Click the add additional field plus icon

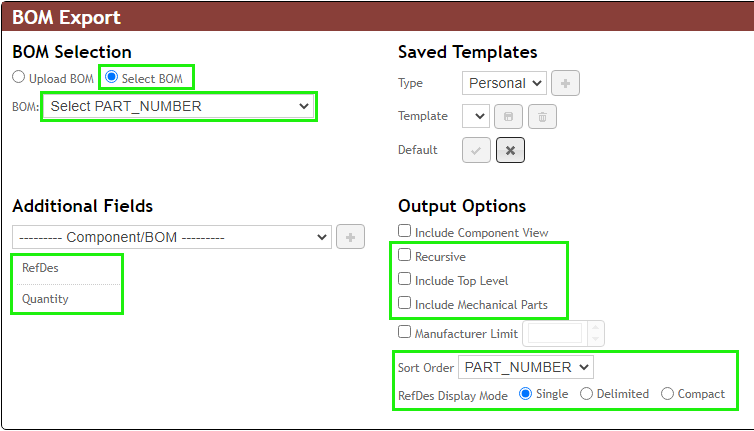tap(351, 237)
